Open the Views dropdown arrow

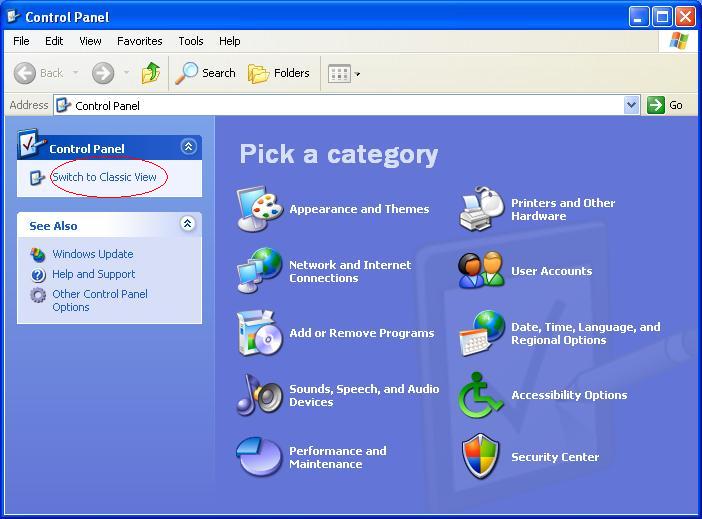[x=357, y=74]
